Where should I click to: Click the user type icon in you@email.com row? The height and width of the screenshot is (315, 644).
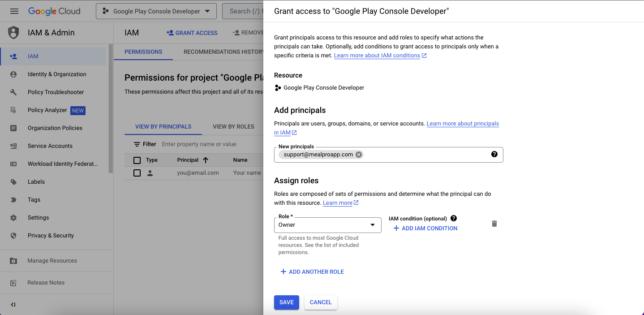pyautogui.click(x=150, y=173)
